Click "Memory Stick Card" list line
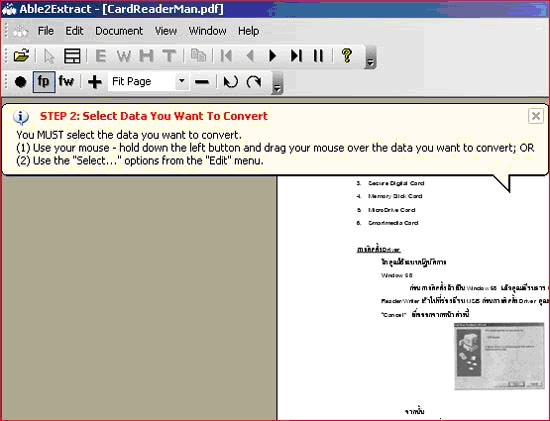Image resolution: width=550 pixels, height=421 pixels. click(x=395, y=196)
